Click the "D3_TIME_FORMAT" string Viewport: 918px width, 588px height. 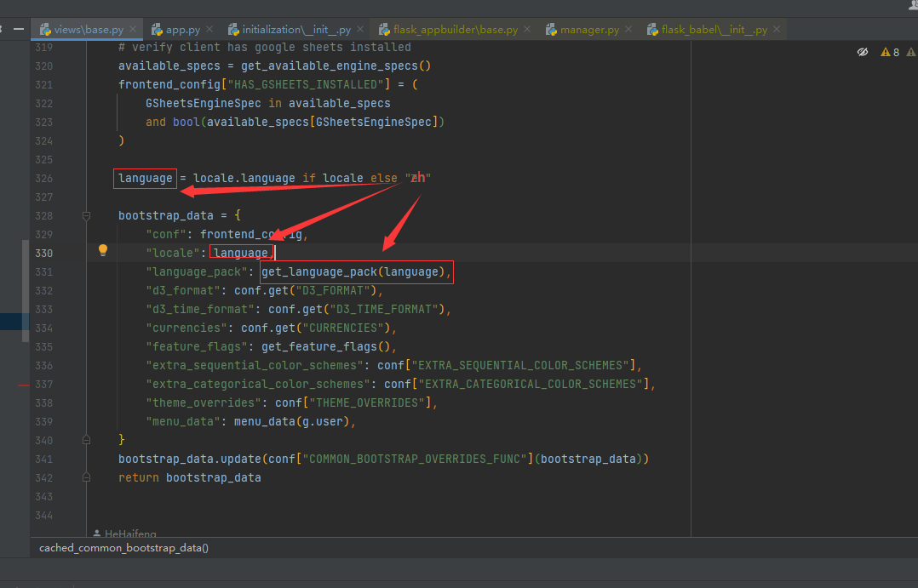click(384, 310)
